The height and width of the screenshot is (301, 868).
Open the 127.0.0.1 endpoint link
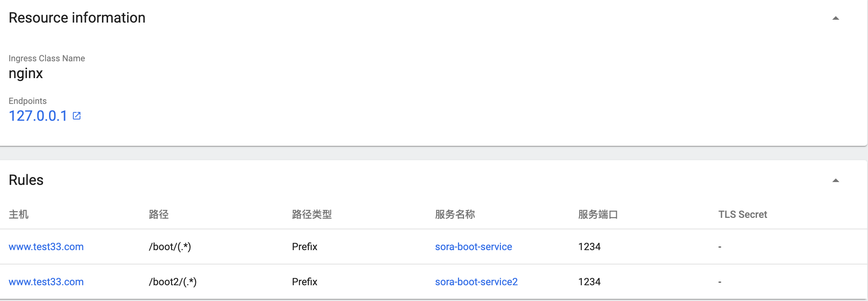pyautogui.click(x=38, y=116)
